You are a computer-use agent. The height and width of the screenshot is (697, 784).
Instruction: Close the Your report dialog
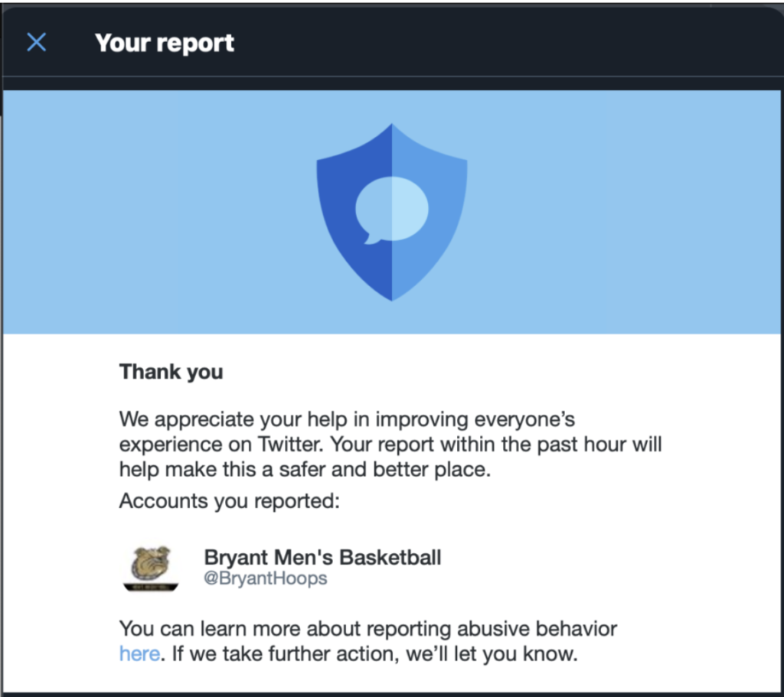point(37,43)
